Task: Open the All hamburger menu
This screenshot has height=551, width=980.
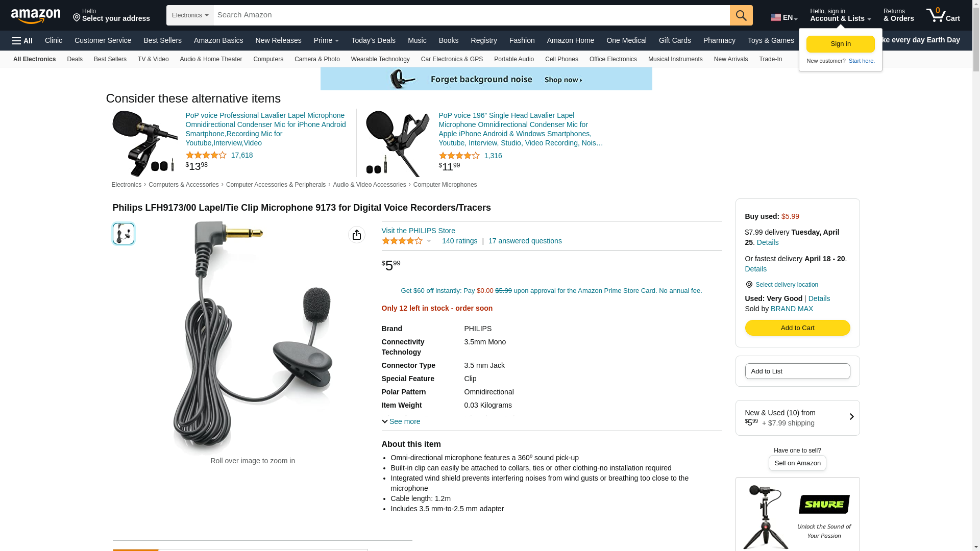Action: 22,41
